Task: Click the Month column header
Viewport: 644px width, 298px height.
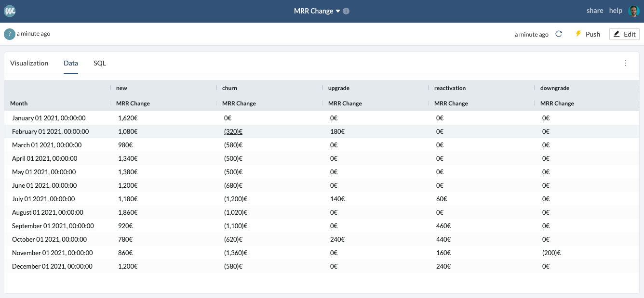Action: (x=19, y=104)
